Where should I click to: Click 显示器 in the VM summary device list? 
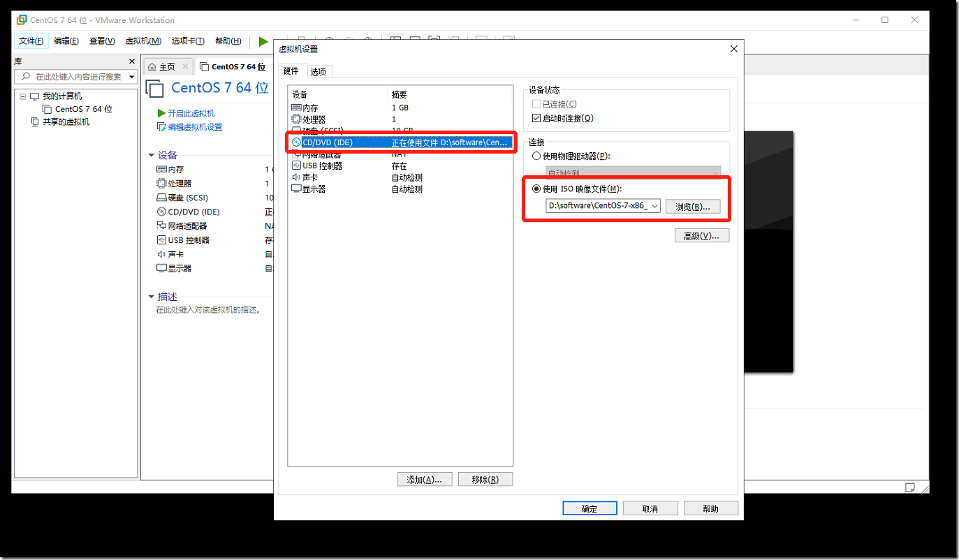click(x=180, y=268)
